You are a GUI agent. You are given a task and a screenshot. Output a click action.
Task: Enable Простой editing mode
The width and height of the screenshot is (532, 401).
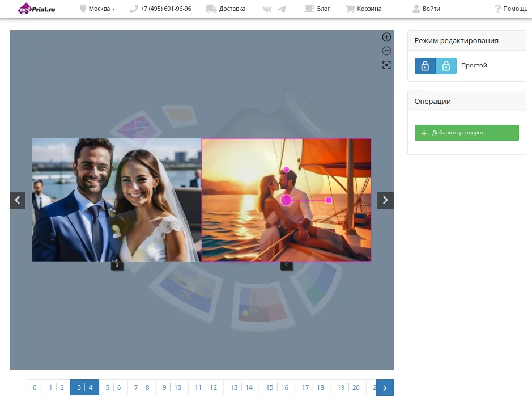click(x=474, y=65)
